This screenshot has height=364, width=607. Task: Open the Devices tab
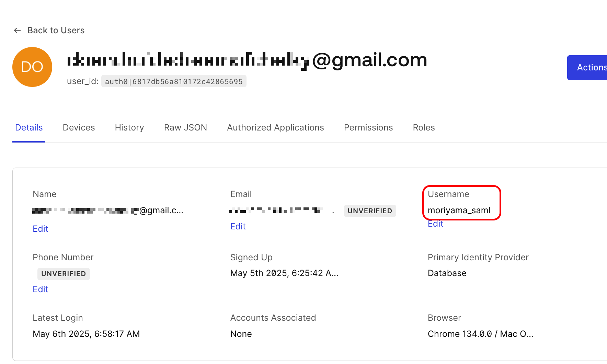[x=79, y=128]
